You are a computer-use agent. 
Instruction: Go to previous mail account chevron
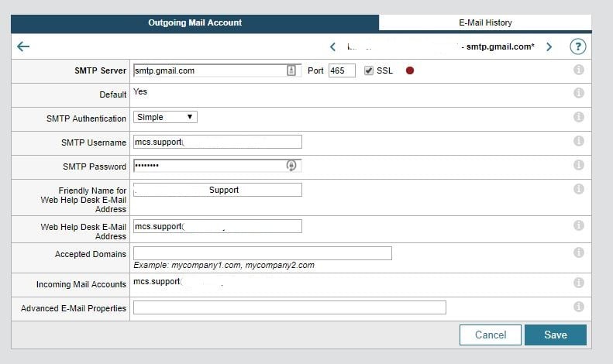point(332,47)
